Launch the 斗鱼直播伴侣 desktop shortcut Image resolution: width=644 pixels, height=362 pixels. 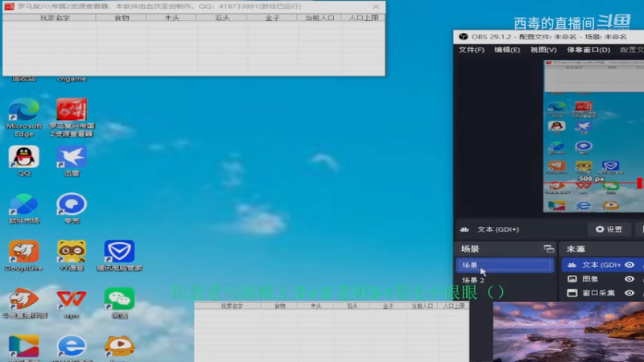point(24,303)
